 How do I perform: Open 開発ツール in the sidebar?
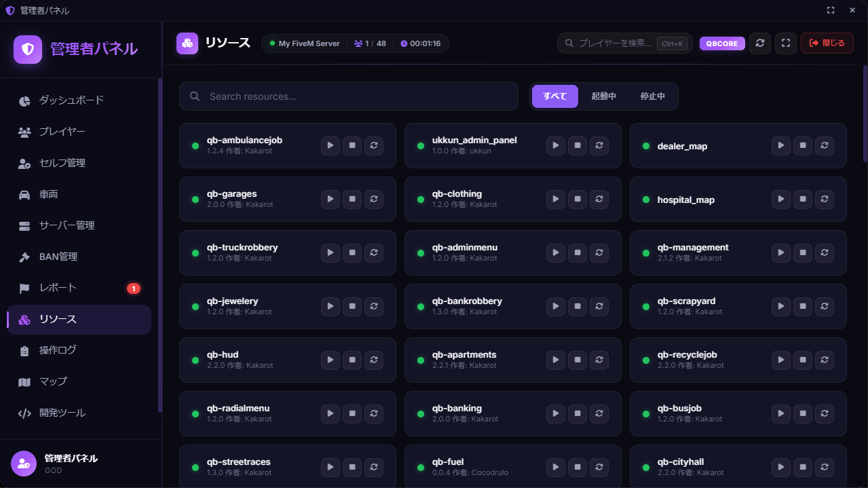79,413
